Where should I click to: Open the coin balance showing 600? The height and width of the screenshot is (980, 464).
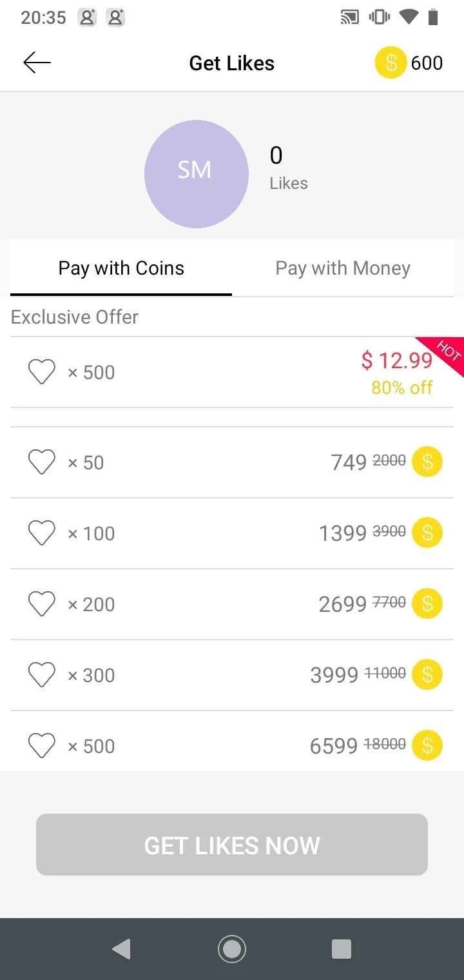[x=409, y=63]
